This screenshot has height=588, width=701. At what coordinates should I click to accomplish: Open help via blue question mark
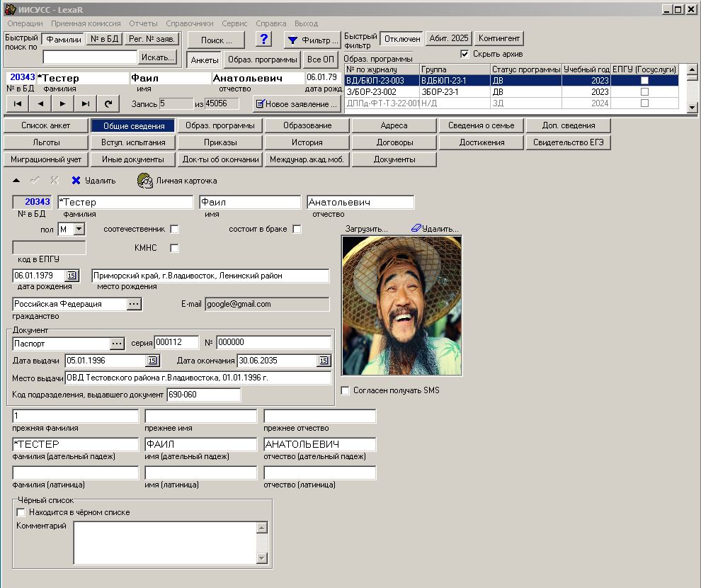point(263,39)
